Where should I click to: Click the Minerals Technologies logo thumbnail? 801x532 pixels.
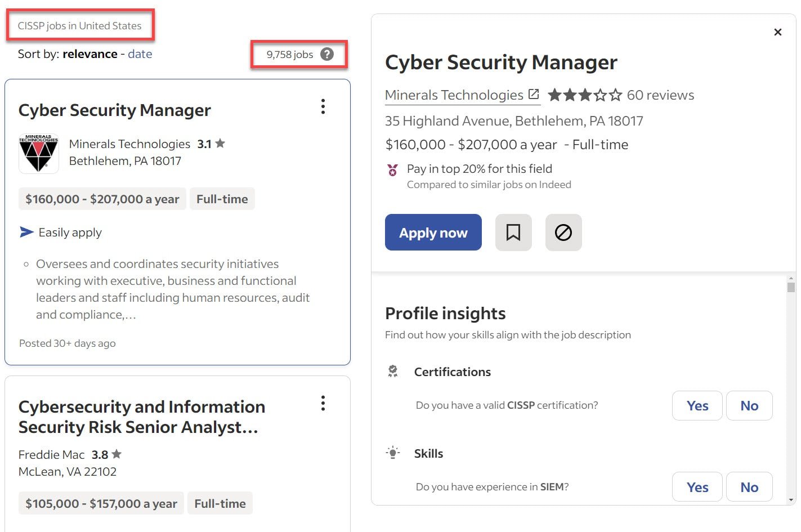click(x=39, y=153)
